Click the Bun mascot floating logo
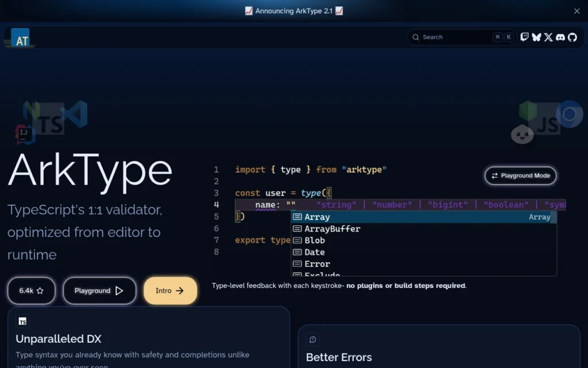This screenshot has height=368, width=588. click(x=522, y=134)
